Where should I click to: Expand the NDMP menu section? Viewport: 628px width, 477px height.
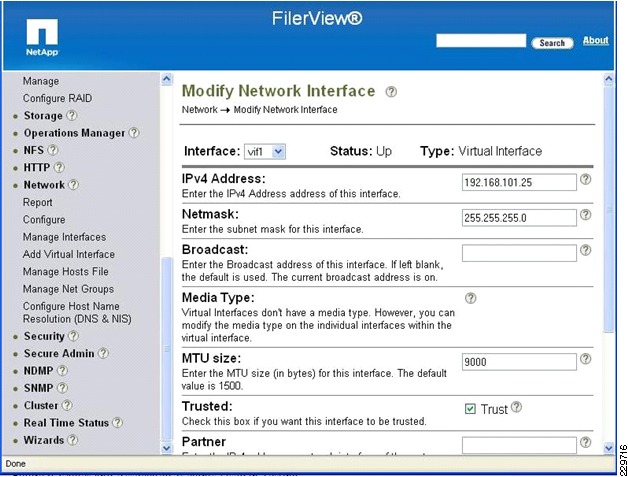tap(38, 370)
